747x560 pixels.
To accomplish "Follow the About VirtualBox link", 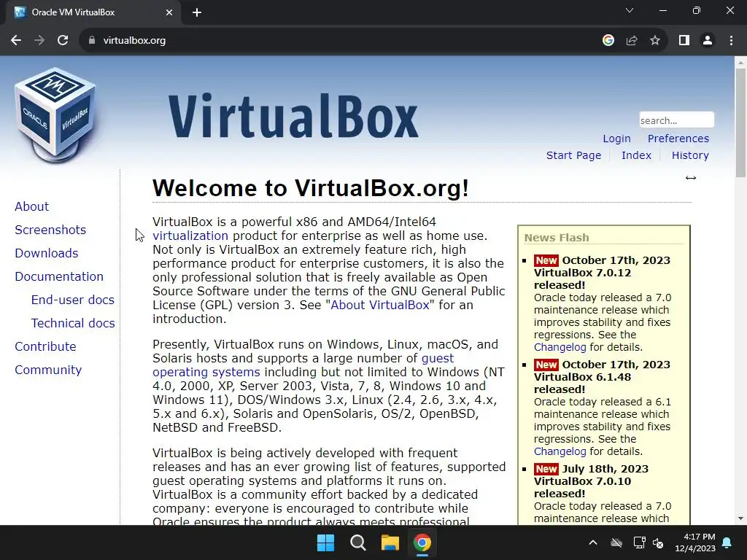I will pyautogui.click(x=379, y=305).
